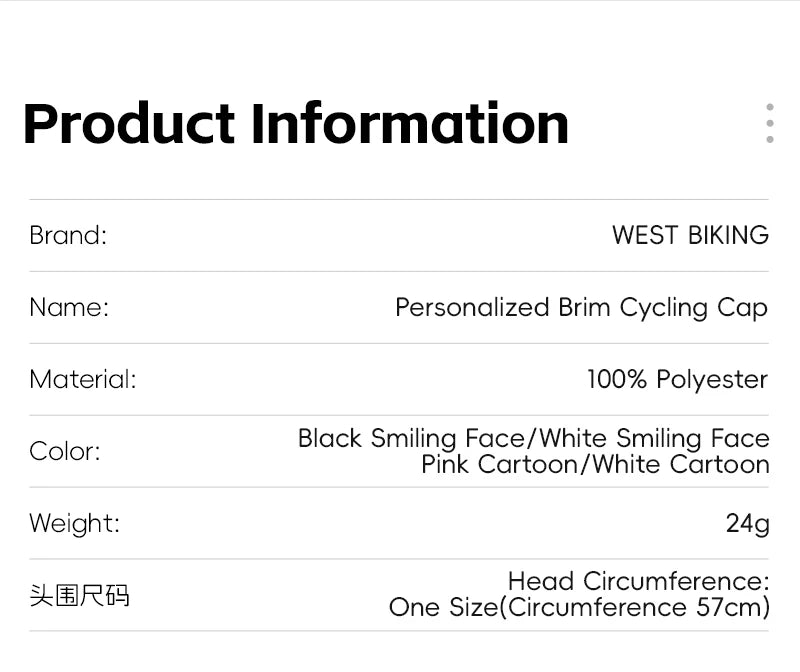The width and height of the screenshot is (800, 672).
Task: Click the "Head Circumference:" text
Action: (638, 581)
